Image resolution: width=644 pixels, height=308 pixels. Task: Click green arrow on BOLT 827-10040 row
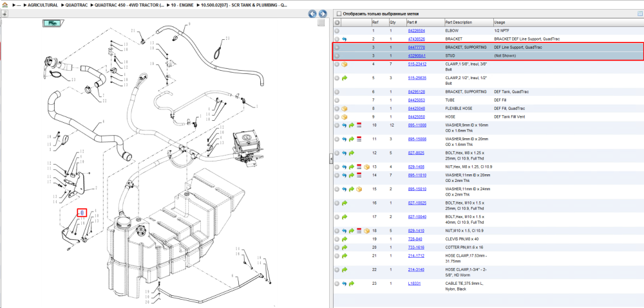click(344, 217)
